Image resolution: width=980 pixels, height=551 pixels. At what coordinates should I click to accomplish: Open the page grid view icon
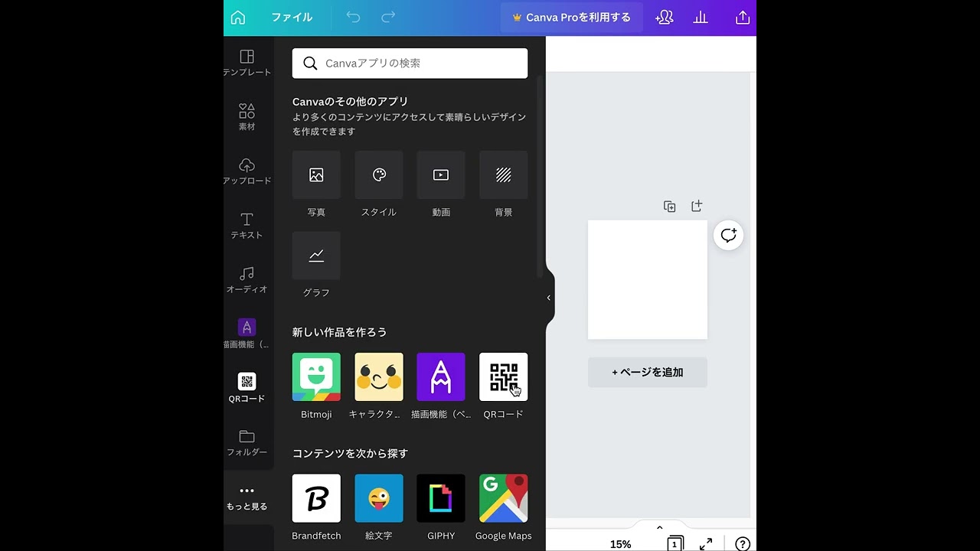pyautogui.click(x=675, y=543)
